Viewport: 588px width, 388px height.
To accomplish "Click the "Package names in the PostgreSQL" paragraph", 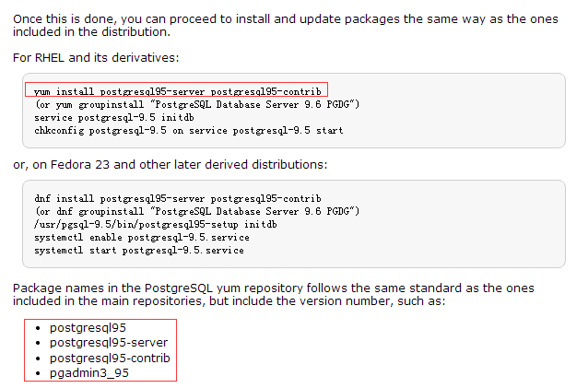I will [273, 295].
